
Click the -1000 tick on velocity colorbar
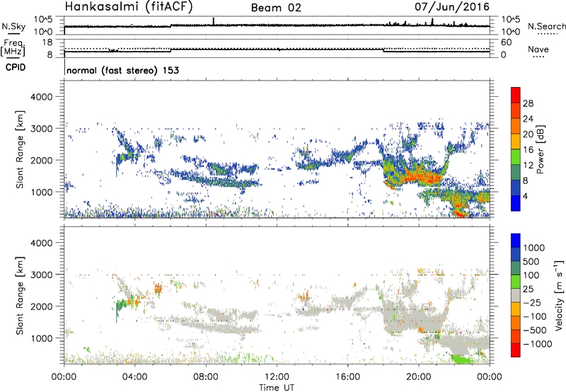(x=538, y=344)
